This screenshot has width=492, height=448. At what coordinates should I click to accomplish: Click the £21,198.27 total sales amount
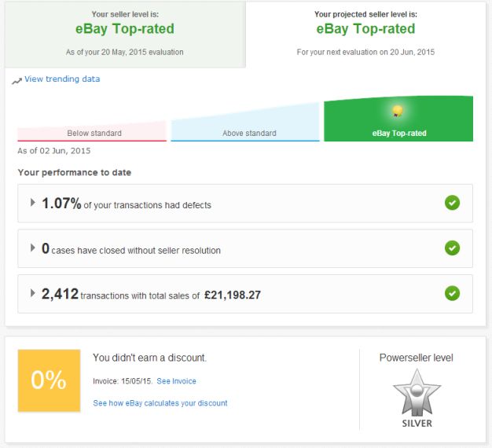[233, 295]
